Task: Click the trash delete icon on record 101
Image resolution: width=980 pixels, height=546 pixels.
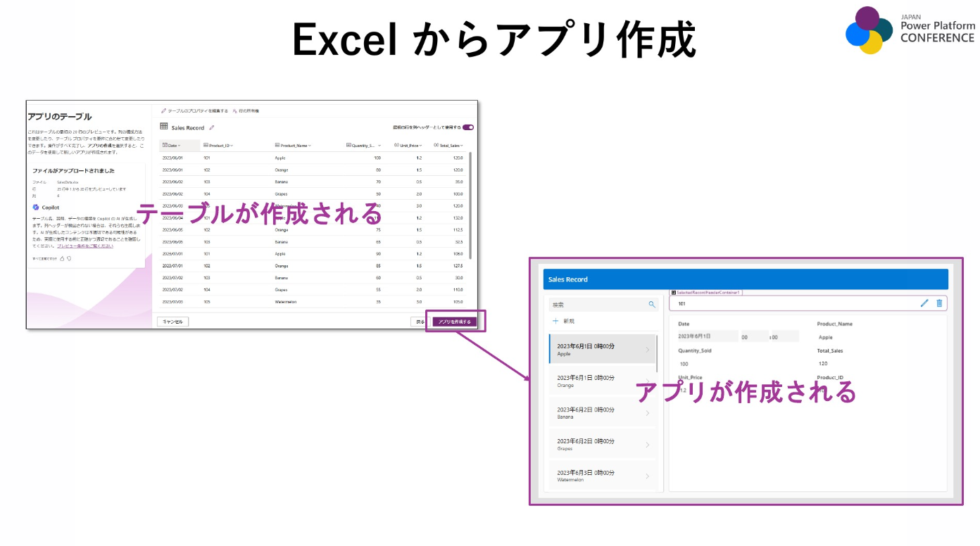Action: click(939, 303)
